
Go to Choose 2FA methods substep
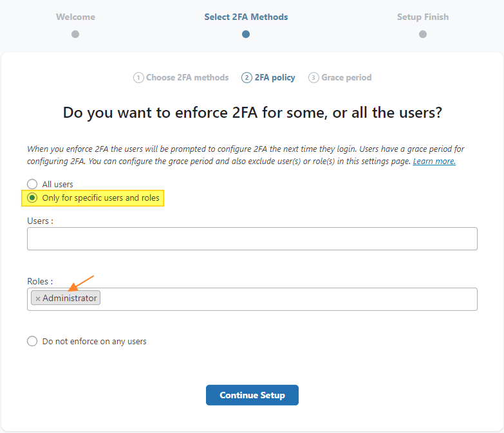pos(187,78)
